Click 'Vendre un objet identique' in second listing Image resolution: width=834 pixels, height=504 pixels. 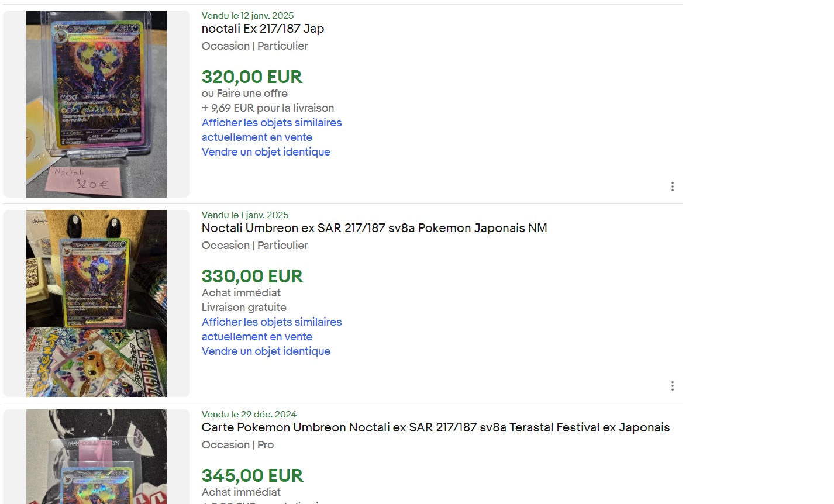click(266, 351)
